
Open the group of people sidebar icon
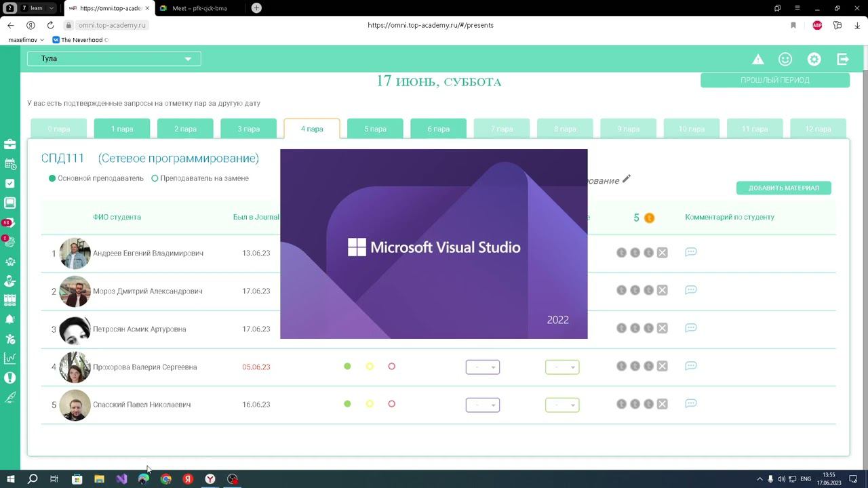coord(10,261)
